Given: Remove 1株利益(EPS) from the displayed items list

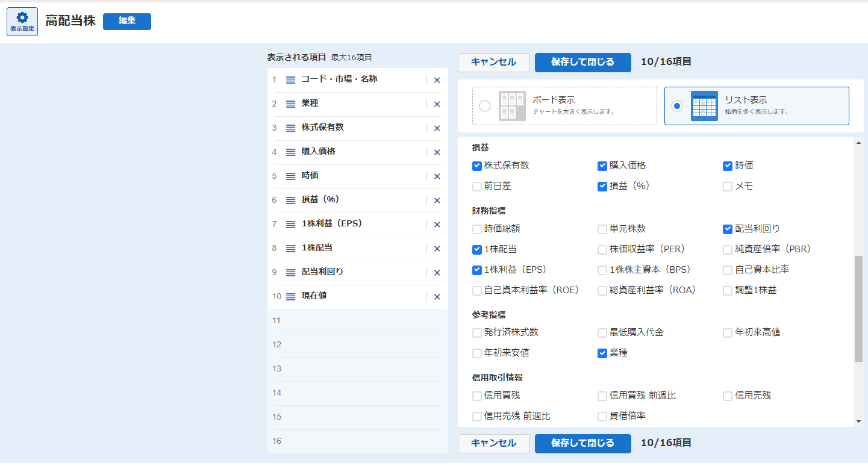Looking at the screenshot, I should [437, 225].
